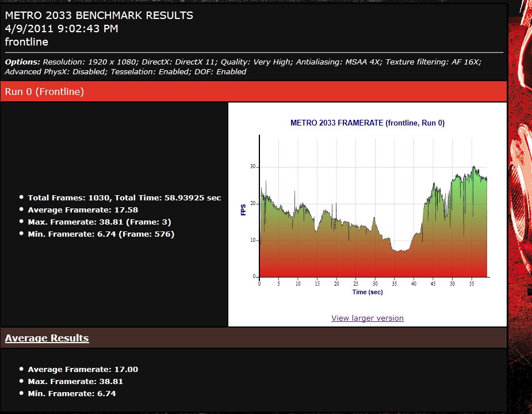Click the 'Time (sec)' axis label
The height and width of the screenshot is (414, 532).
pos(368,292)
